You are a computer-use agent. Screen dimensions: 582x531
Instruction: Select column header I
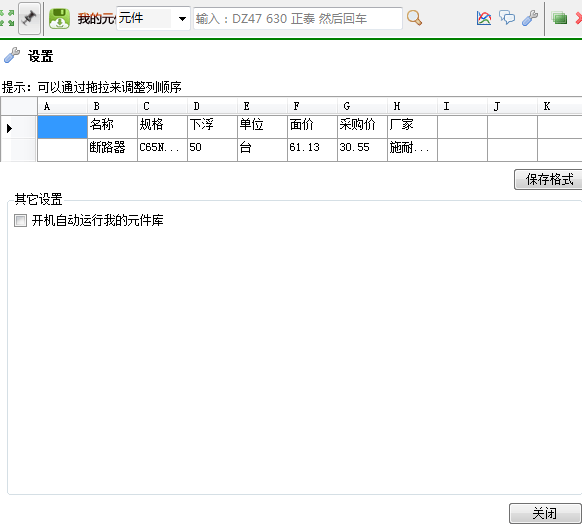pyautogui.click(x=462, y=106)
